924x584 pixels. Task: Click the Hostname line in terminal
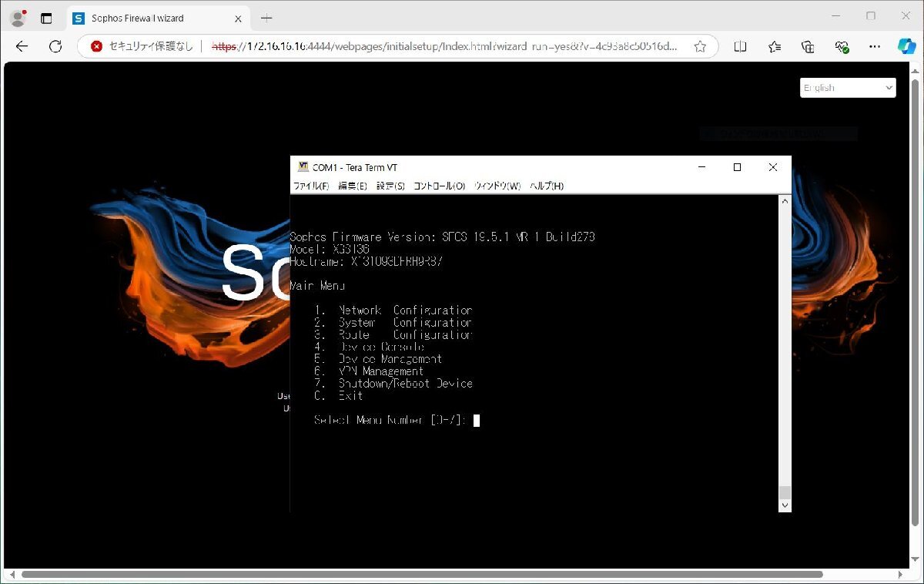366,261
